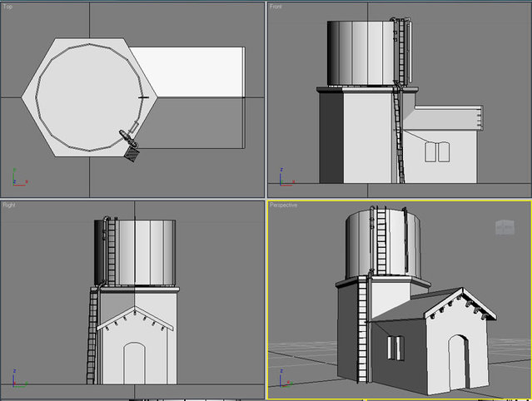
Task: Open the Top viewport label menu
Action: click(7, 7)
